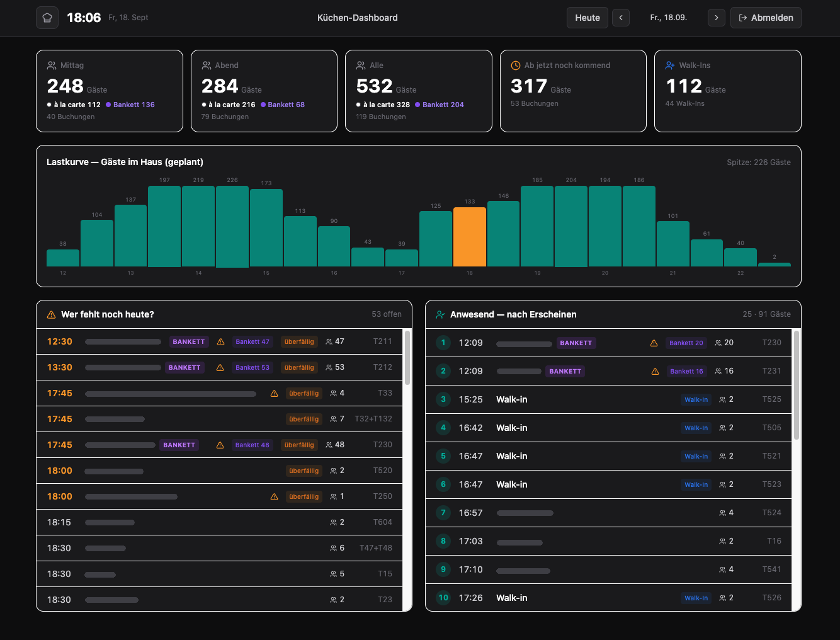Click the scrollbar of the Wer fehlt noch heute list

(x=407, y=357)
